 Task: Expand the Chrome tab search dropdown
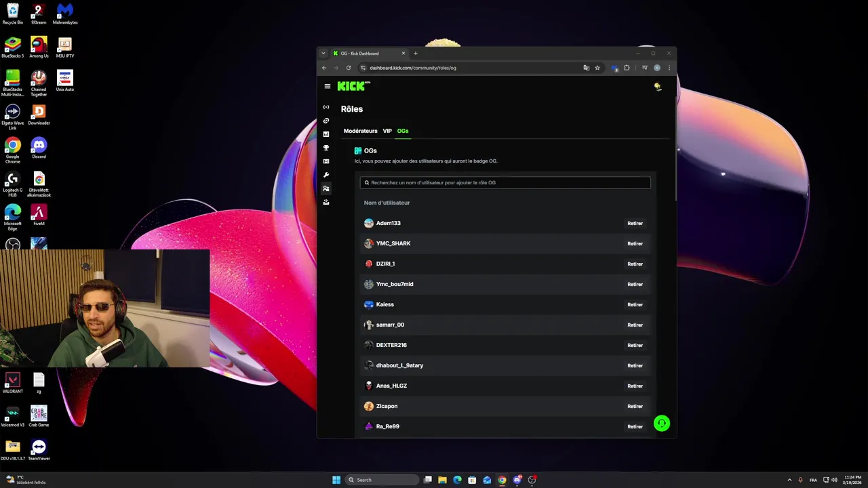click(323, 54)
